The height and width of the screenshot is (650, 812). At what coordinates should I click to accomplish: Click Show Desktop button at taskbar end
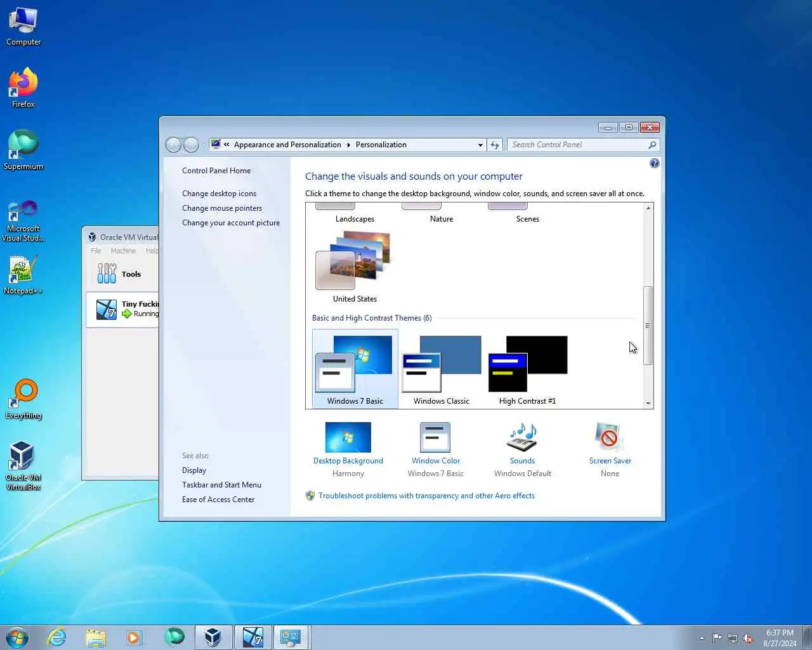point(807,637)
